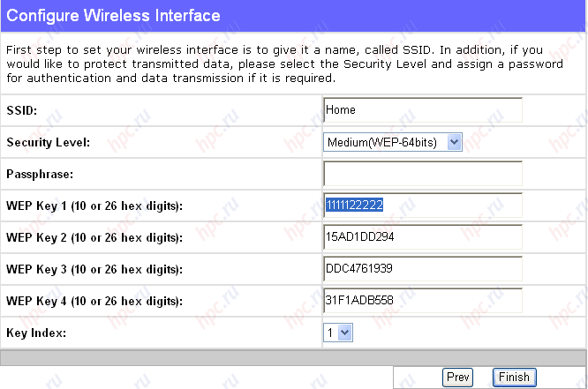
Task: Select the WEP Key 2 field 15AD1DD294
Action: click(423, 237)
